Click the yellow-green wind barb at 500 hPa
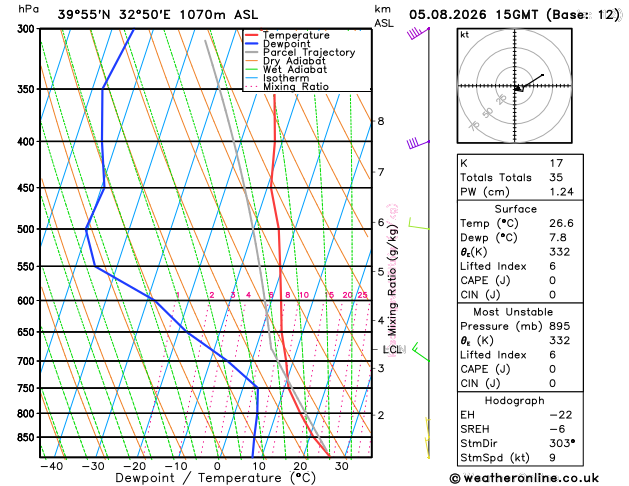The width and height of the screenshot is (629, 486). pyautogui.click(x=418, y=224)
